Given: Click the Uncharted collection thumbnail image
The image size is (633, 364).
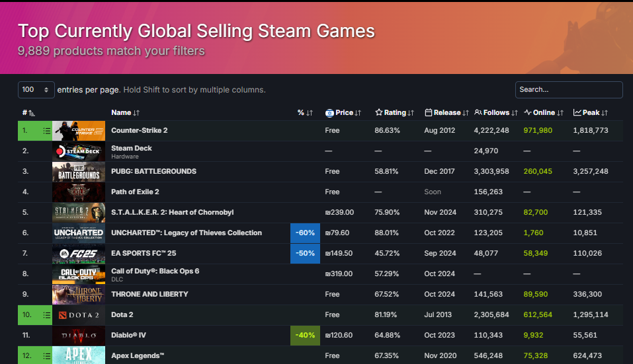Looking at the screenshot, I should (79, 233).
